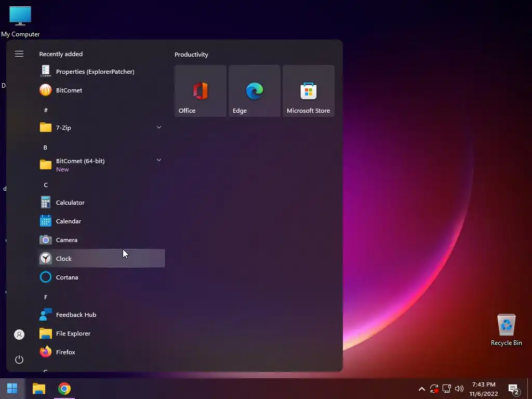The image size is (532, 399).
Task: Click the B letter section header
Action: [46, 148]
